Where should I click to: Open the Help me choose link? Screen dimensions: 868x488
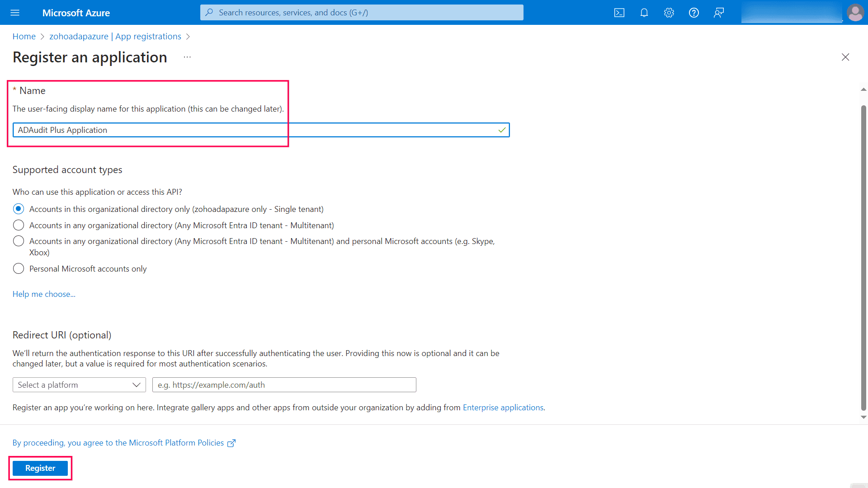[x=43, y=294]
